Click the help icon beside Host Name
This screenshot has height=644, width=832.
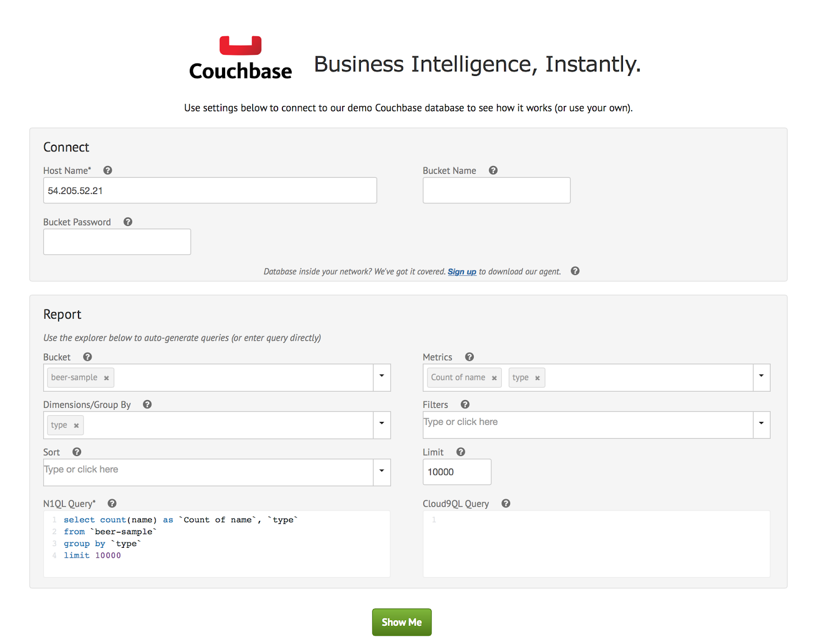pyautogui.click(x=108, y=170)
